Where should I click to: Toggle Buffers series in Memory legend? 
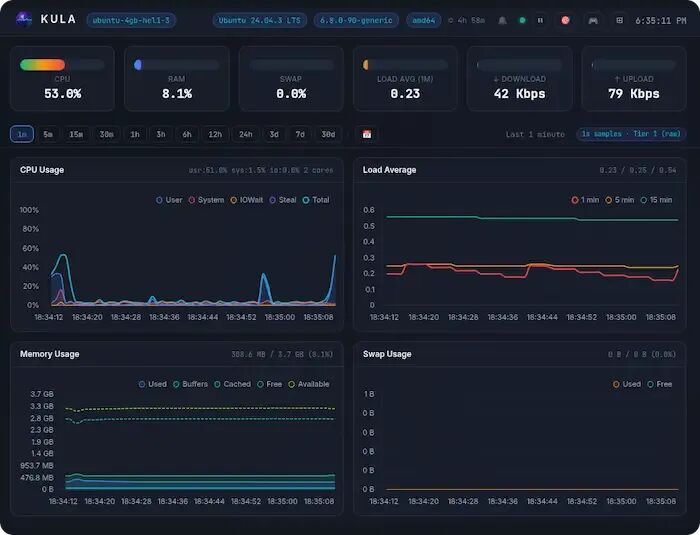190,384
